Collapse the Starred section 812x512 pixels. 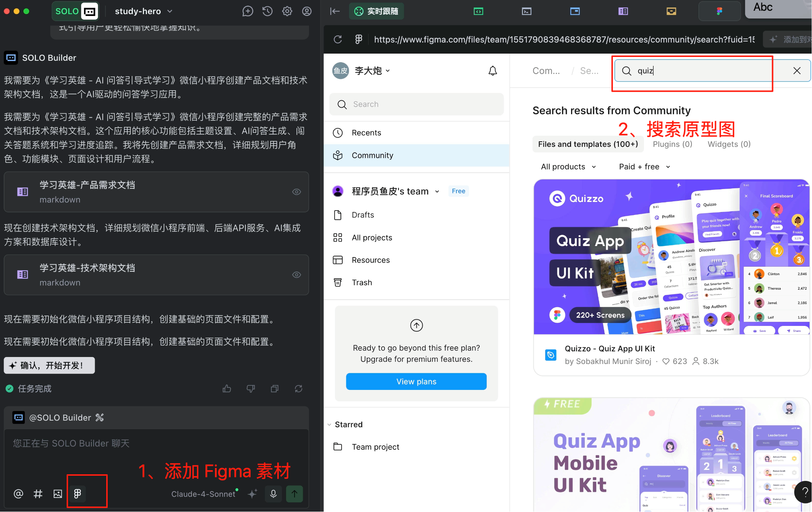pos(329,425)
